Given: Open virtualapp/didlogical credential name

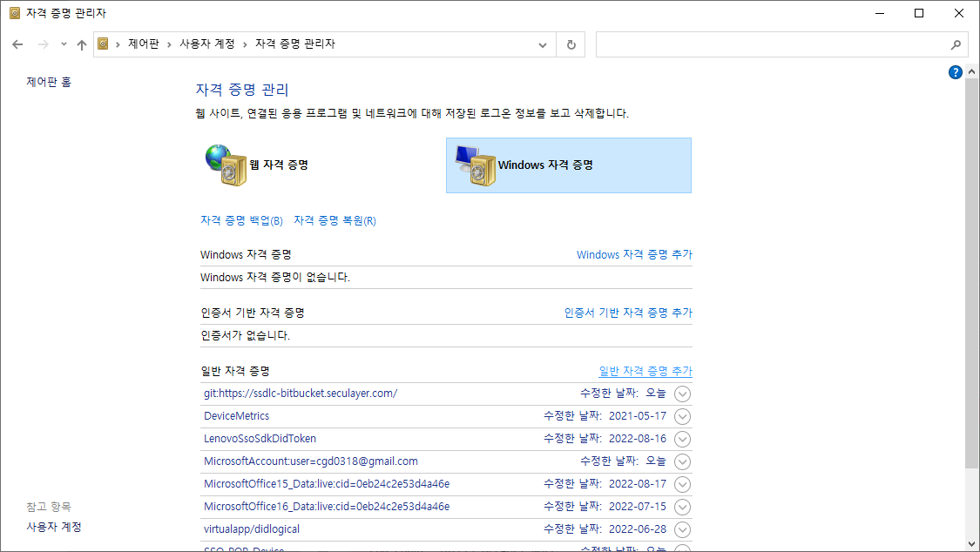Looking at the screenshot, I should 251,528.
